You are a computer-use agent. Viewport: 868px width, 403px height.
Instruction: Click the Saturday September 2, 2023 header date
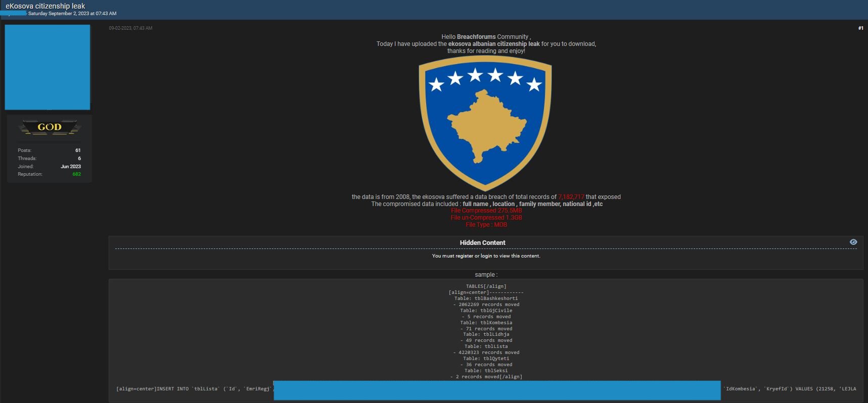[x=72, y=14]
